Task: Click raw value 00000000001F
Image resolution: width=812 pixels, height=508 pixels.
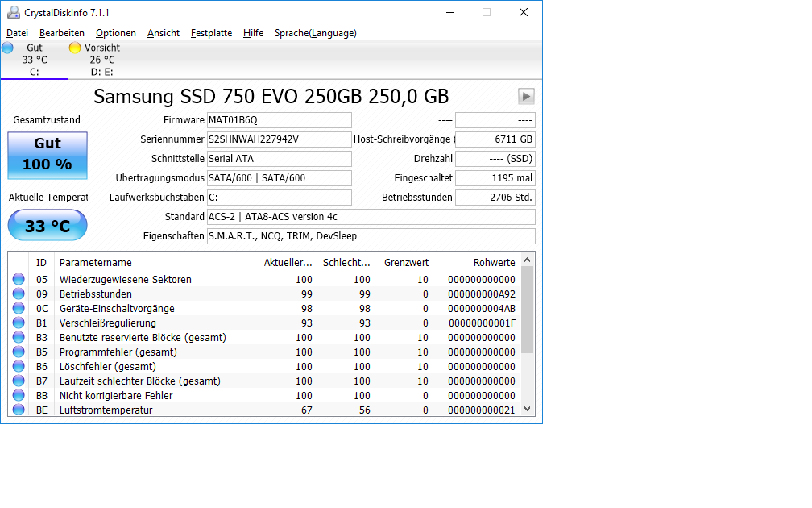Action: click(x=482, y=323)
